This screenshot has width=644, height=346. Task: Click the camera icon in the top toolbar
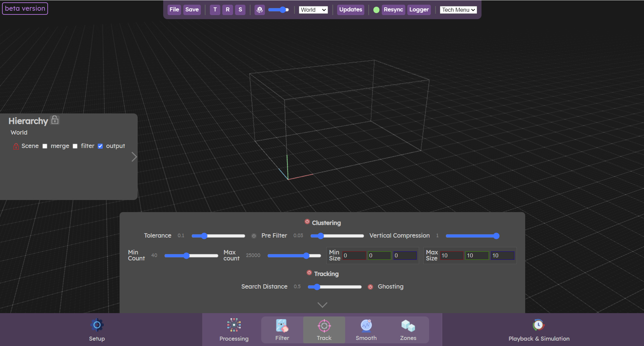(260, 10)
